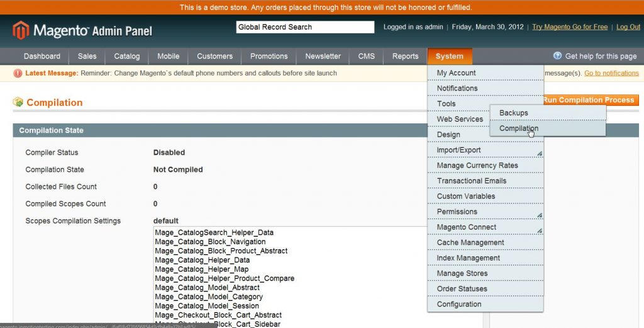This screenshot has width=644, height=328.
Task: Click the Run Compilation Process button
Action: pos(591,100)
